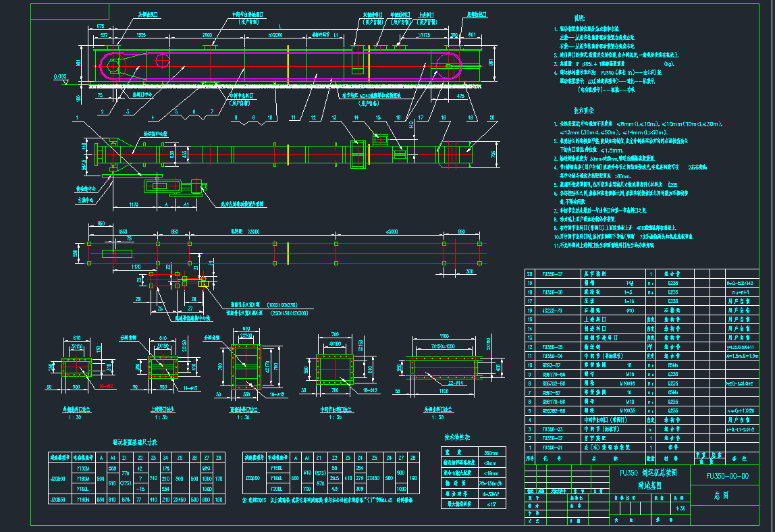Select the 18-Φ12 hole callout

(370, 391)
